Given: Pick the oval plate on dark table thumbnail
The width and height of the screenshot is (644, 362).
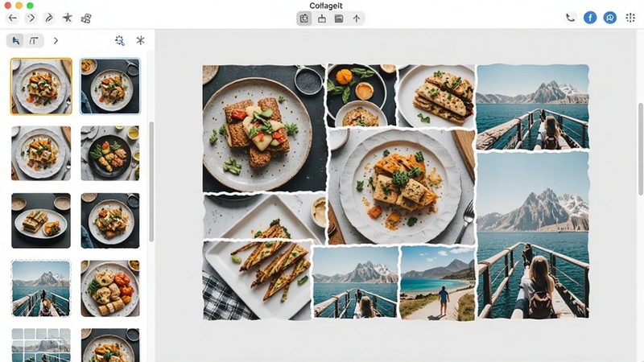Looking at the screenshot, I should [x=41, y=220].
